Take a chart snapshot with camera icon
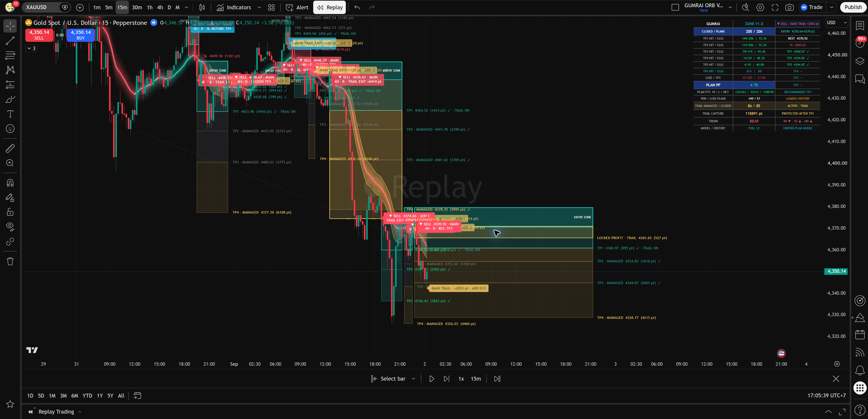The width and height of the screenshot is (868, 419). [789, 7]
